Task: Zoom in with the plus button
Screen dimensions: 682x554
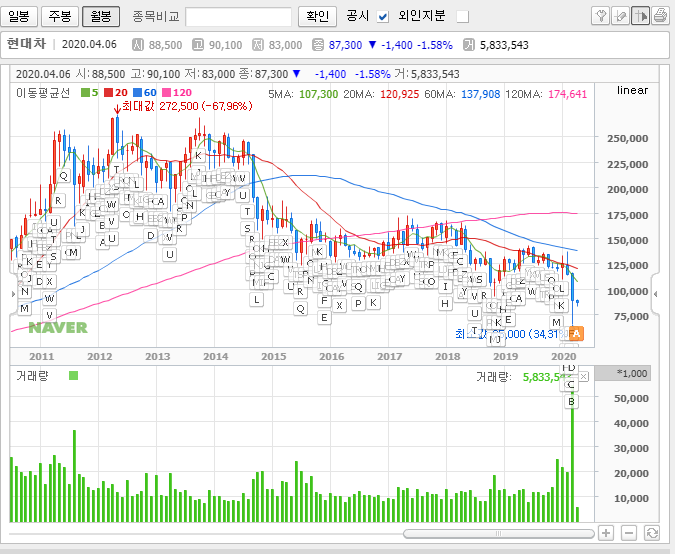Action: click(606, 533)
